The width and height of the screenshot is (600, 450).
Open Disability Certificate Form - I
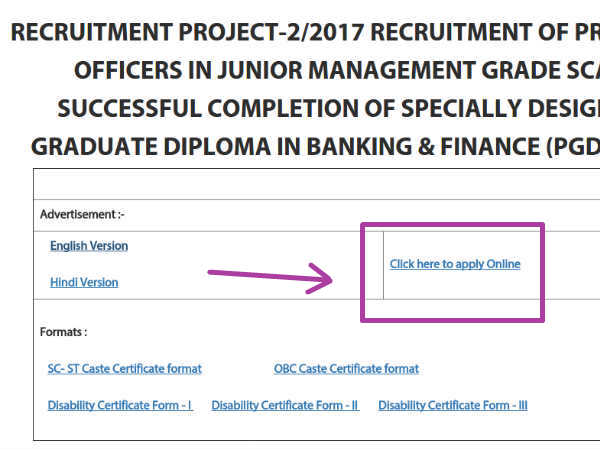pyautogui.click(x=120, y=405)
